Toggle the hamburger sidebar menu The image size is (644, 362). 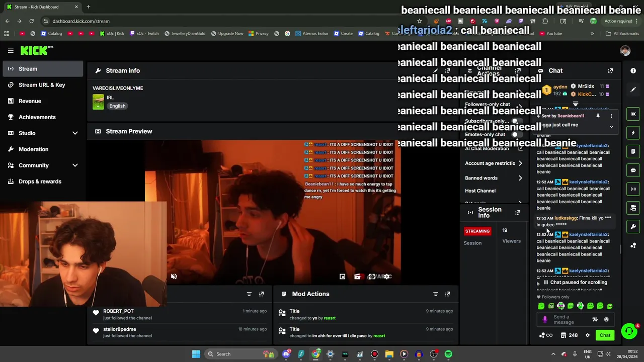coord(11,50)
